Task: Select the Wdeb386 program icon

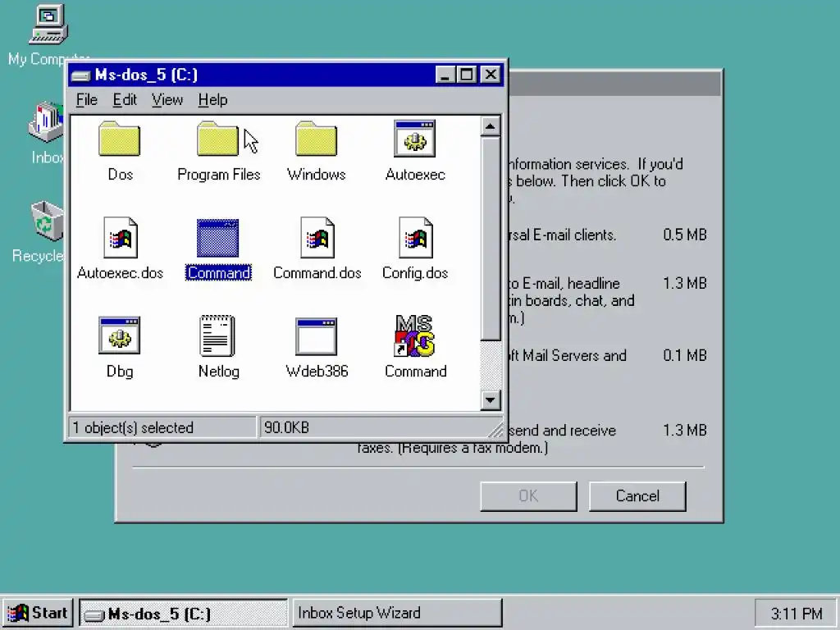Action: coord(316,336)
